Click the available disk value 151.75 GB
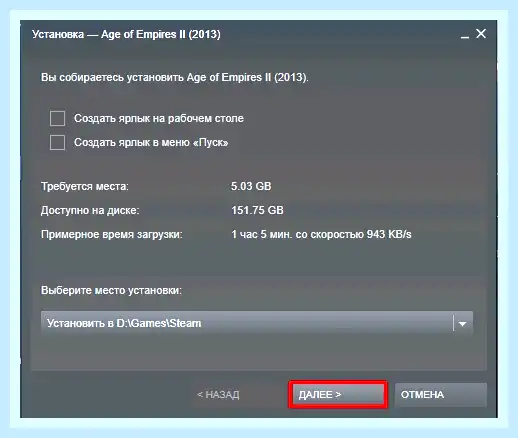Image resolution: width=518 pixels, height=438 pixels. (x=257, y=210)
